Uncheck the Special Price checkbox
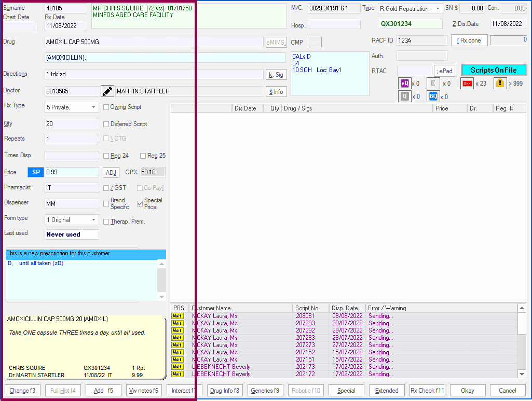Screen dimensions: 532x401 pyautogui.click(x=140, y=204)
